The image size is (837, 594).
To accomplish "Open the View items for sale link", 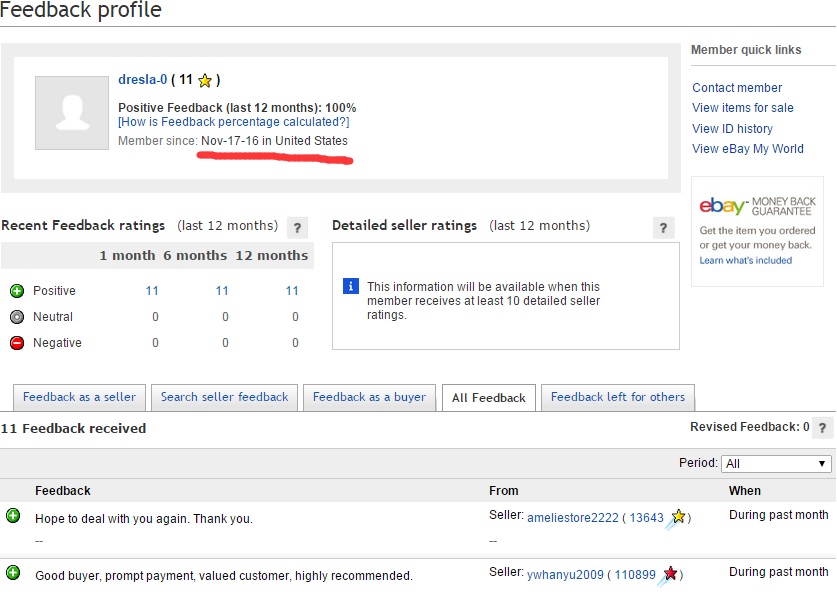I will (x=742, y=108).
